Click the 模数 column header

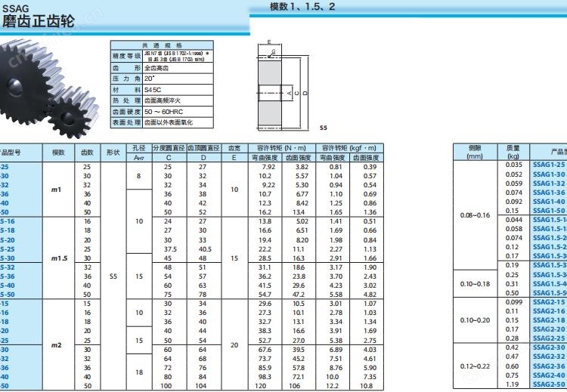tap(58, 153)
